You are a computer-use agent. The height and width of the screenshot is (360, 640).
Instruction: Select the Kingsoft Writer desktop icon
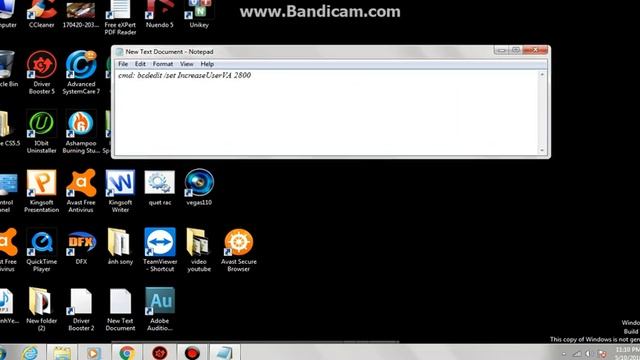point(120,191)
